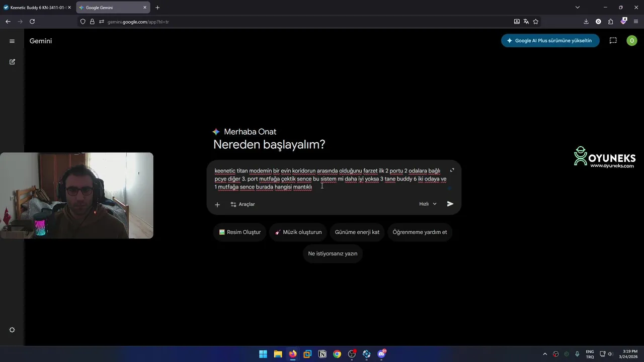Reload the Gemini page
The width and height of the screenshot is (644, 362).
tap(32, 22)
